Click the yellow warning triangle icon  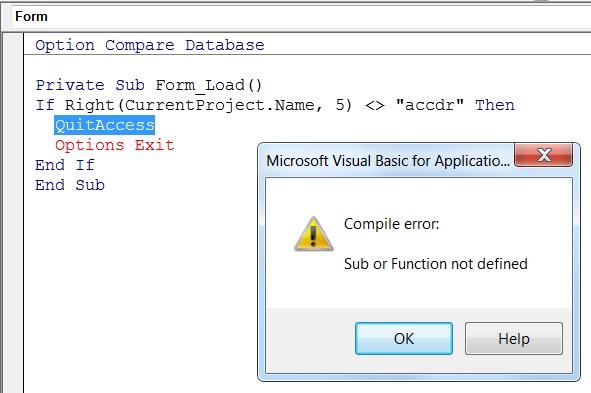pos(313,234)
